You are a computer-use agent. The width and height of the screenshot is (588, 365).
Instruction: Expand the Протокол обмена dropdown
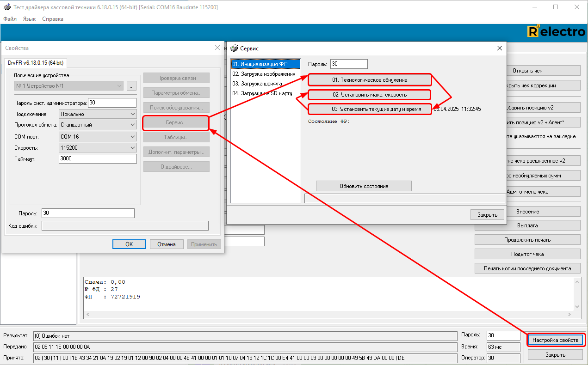click(x=98, y=125)
